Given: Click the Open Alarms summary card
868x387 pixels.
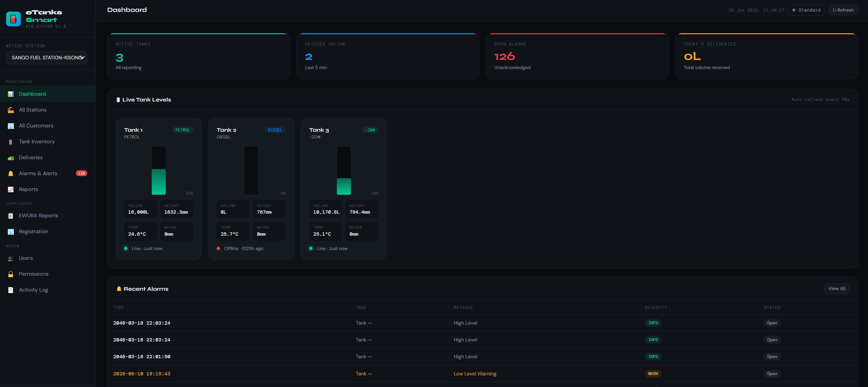Looking at the screenshot, I should pyautogui.click(x=577, y=56).
